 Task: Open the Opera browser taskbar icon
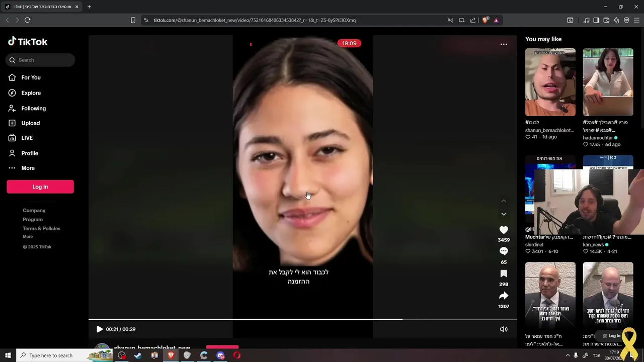click(x=237, y=355)
